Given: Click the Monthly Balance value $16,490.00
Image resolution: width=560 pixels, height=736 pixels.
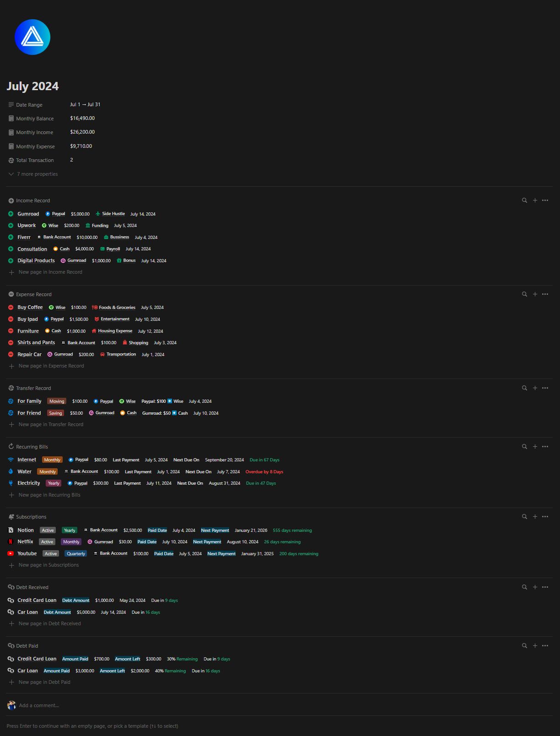Looking at the screenshot, I should [x=82, y=118].
